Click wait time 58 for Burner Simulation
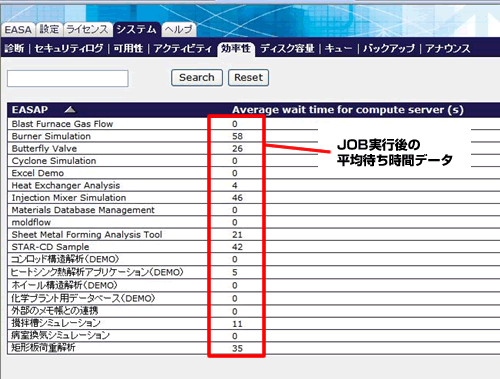This screenshot has width=500, height=379. (x=237, y=136)
